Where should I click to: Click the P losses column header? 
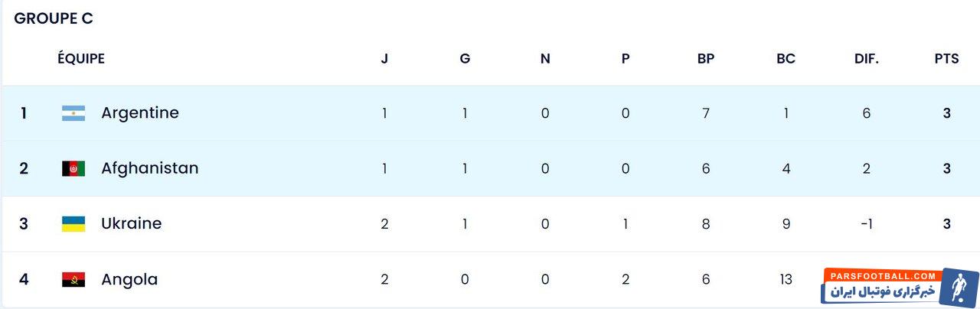point(626,59)
